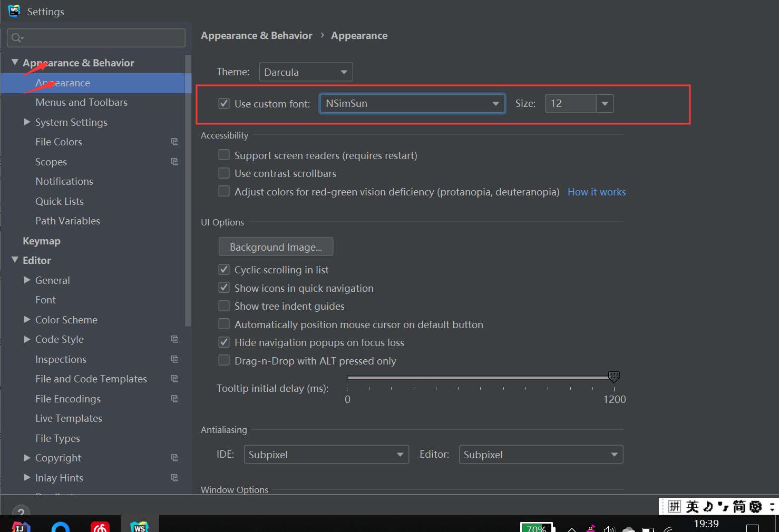This screenshot has height=532, width=779.
Task: Click the Background Image... button
Action: click(276, 247)
